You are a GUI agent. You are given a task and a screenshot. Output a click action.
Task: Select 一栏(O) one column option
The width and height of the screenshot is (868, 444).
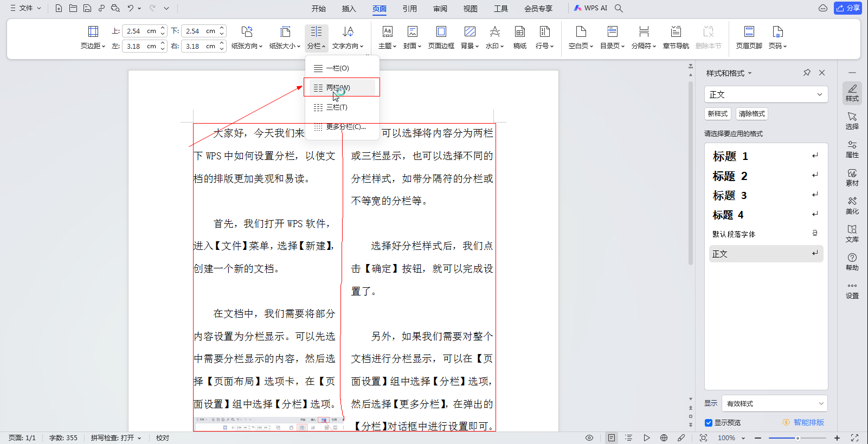pos(342,68)
